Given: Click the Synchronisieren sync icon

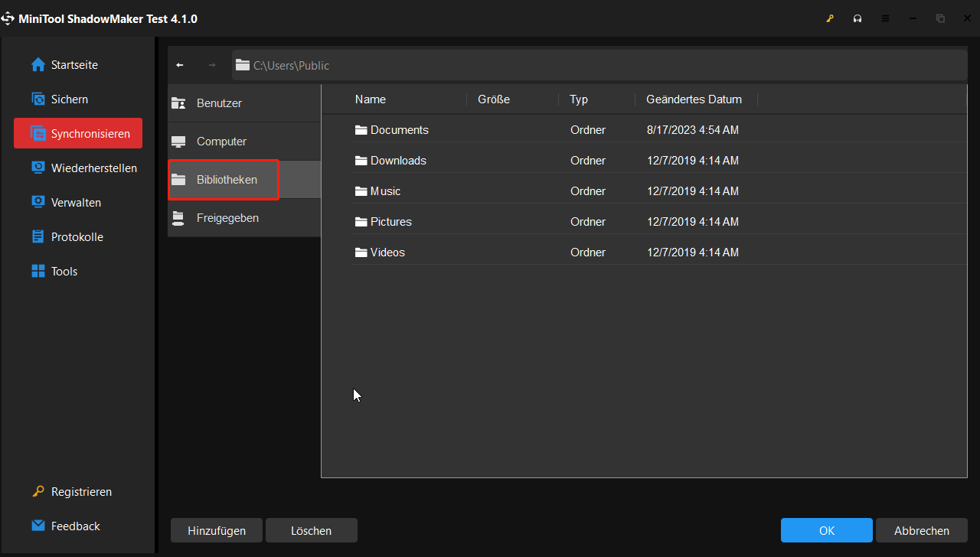Looking at the screenshot, I should [38, 134].
